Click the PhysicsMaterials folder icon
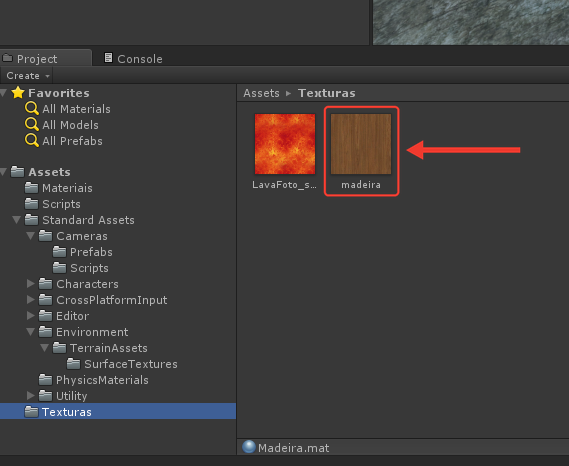569x466 pixels. [x=45, y=379]
